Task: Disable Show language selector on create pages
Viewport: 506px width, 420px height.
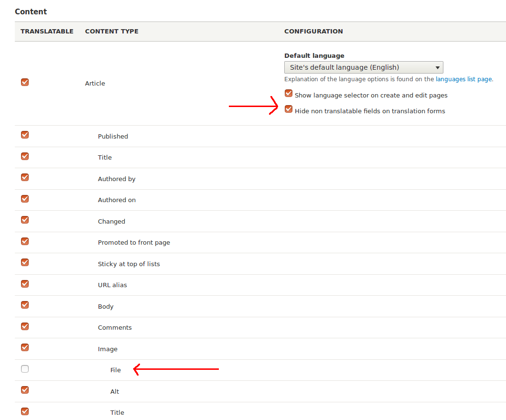Action: tap(289, 93)
